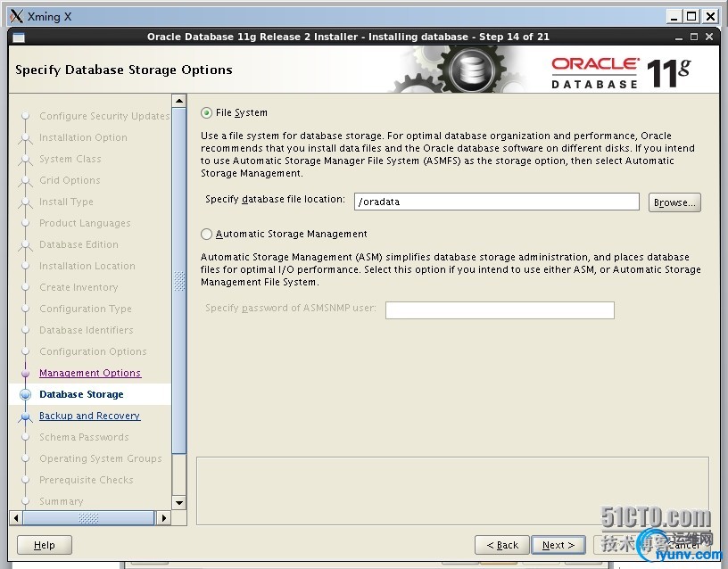The height and width of the screenshot is (569, 728).
Task: Select the File System radio button
Action: pos(207,112)
